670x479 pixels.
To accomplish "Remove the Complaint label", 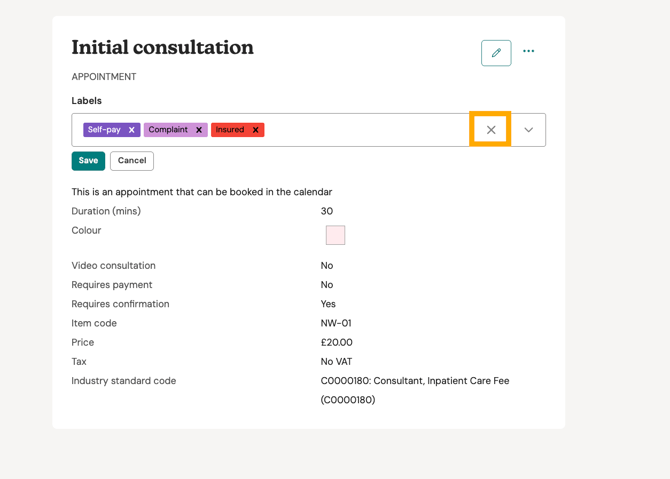I will [x=199, y=130].
